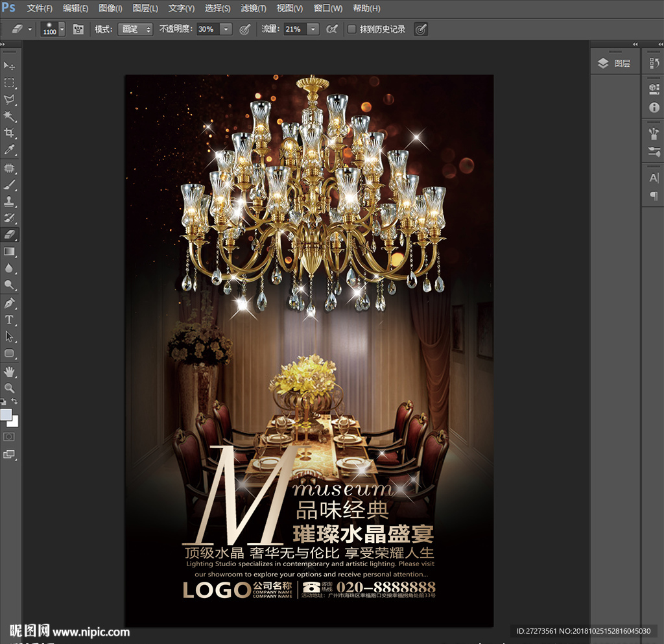664x644 pixels.
Task: Open the Brush Presets panel icon
Action: point(654,134)
